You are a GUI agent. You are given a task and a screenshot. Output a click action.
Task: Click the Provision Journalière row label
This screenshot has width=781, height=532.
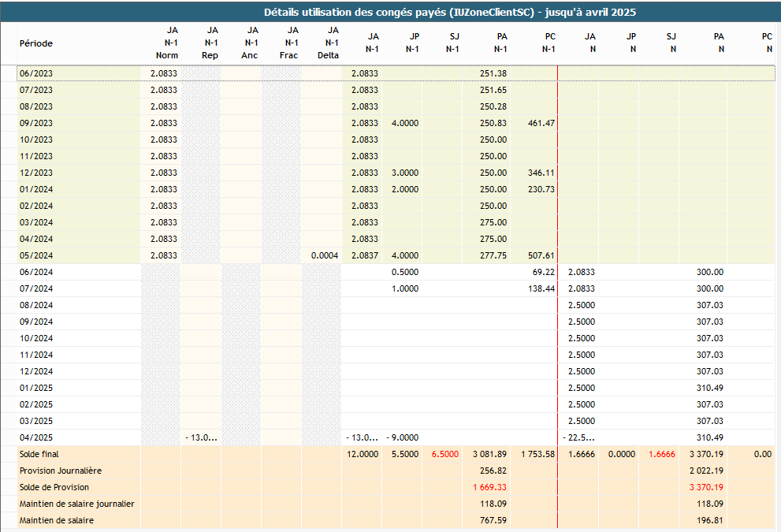(60, 471)
